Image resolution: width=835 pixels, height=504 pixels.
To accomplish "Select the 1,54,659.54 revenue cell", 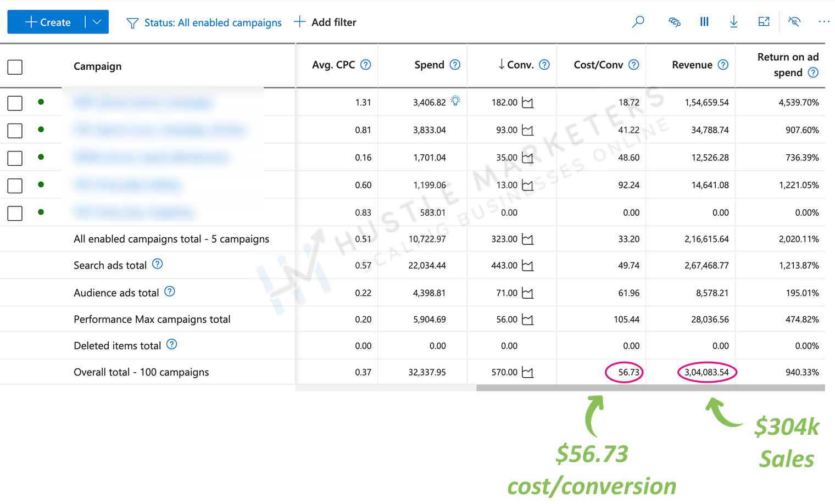I will (x=706, y=103).
